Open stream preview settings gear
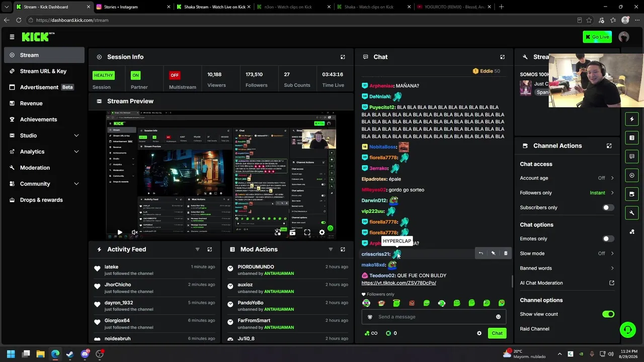 [x=322, y=232]
